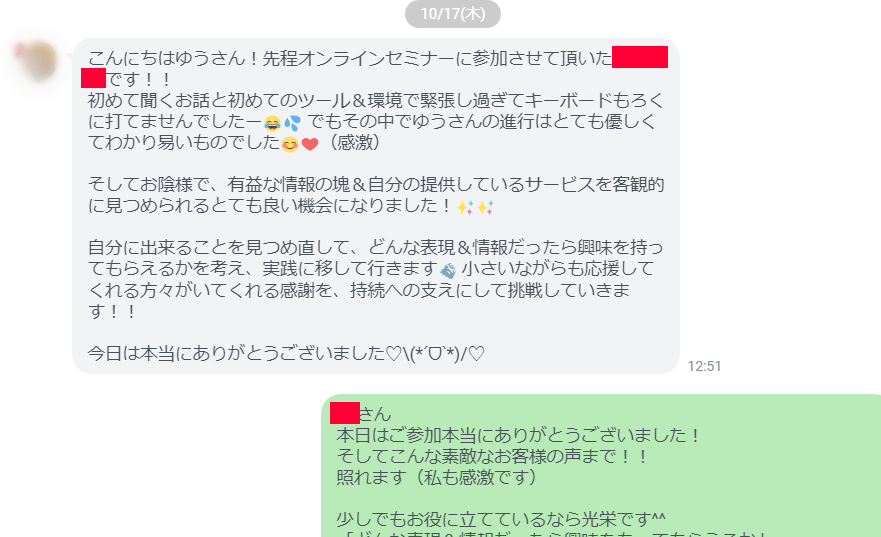
Task: Click the line 今日は本当にありがとうございました
Action: pos(236,353)
